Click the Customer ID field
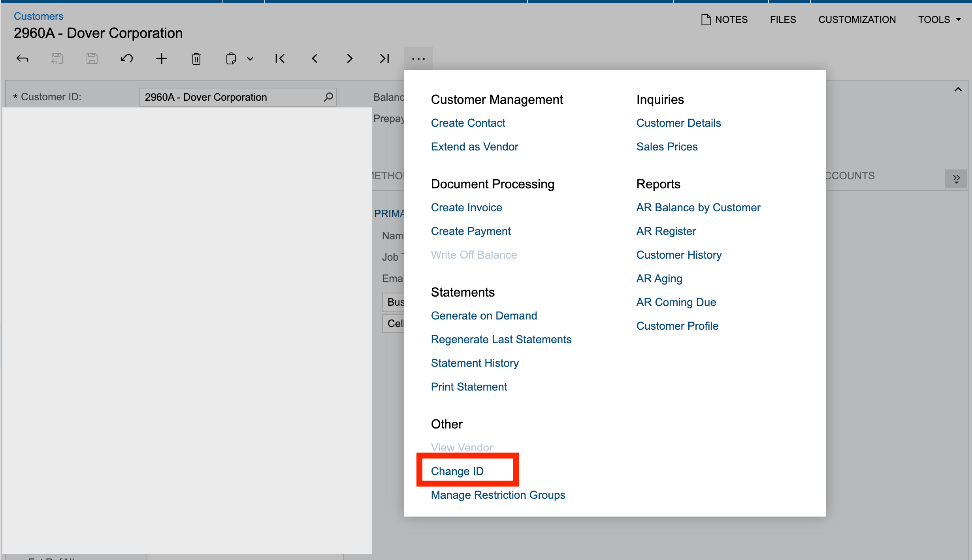 238,97
